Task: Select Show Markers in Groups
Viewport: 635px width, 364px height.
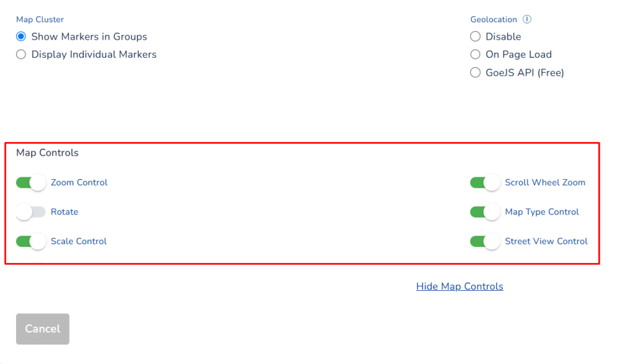Action: [x=20, y=37]
